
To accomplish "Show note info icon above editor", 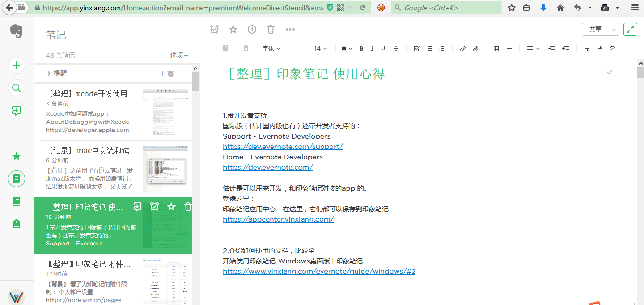I will pos(252,29).
